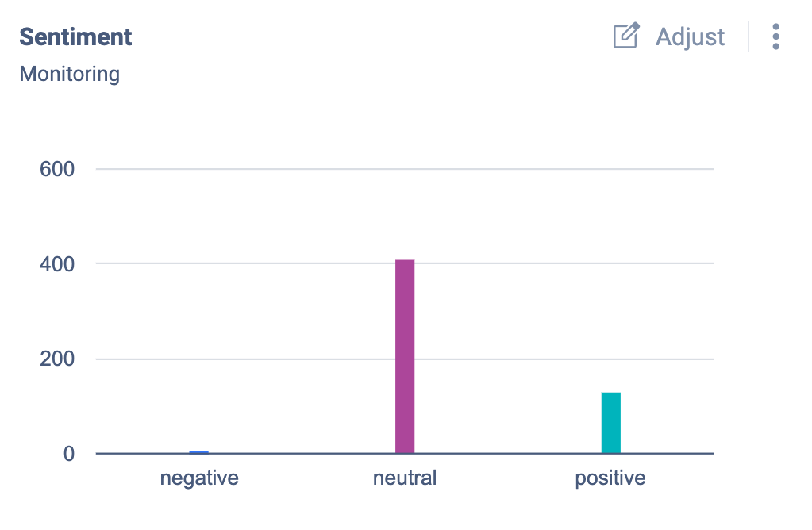The image size is (812, 530).
Task: Select the purple neutral sentiment bar
Action: point(405,356)
